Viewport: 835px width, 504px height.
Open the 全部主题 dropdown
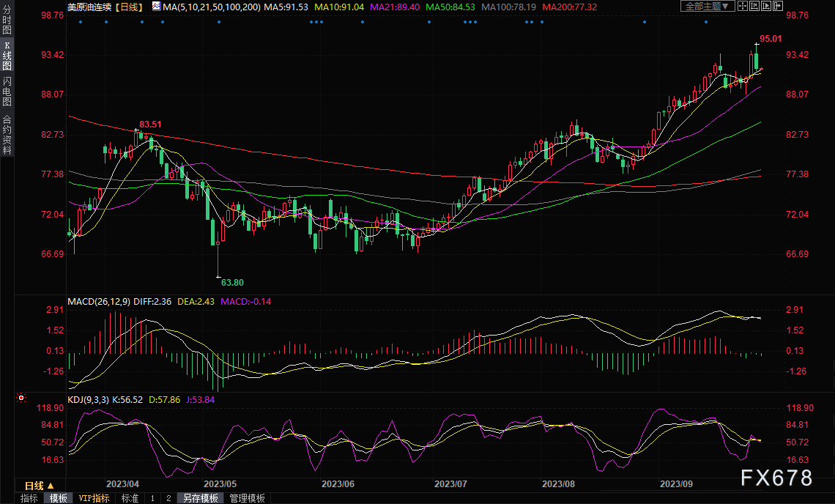(708, 6)
